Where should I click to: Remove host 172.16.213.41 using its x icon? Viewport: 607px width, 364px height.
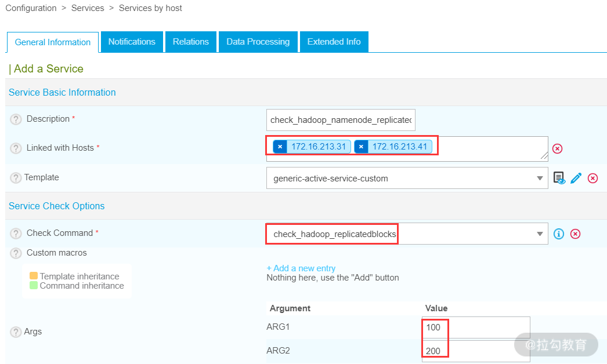click(x=361, y=147)
